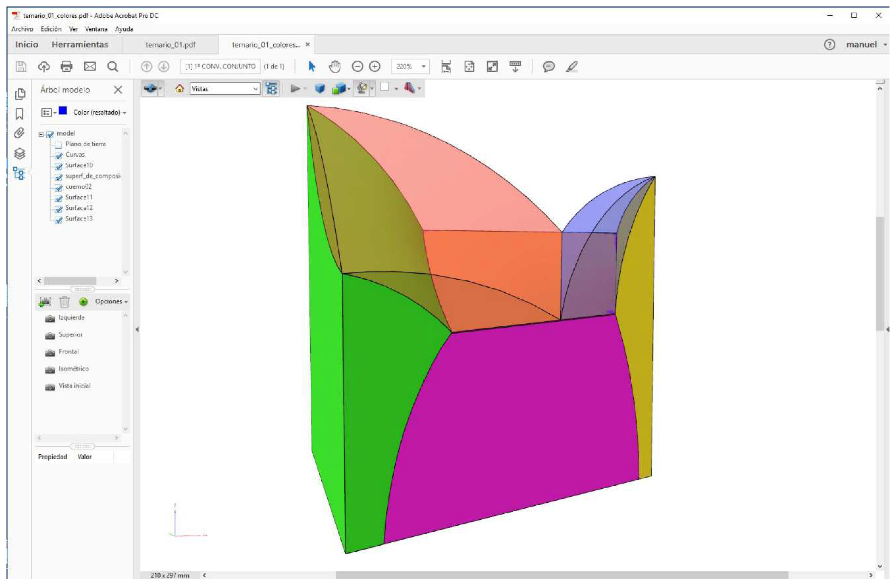Collapse the model tree node

41,134
